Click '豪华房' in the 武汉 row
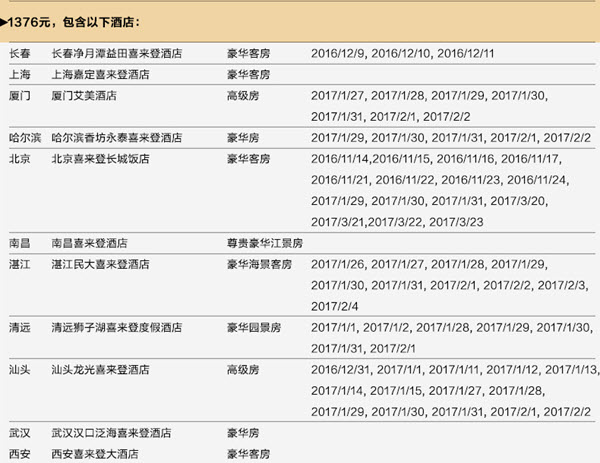 [x=243, y=433]
